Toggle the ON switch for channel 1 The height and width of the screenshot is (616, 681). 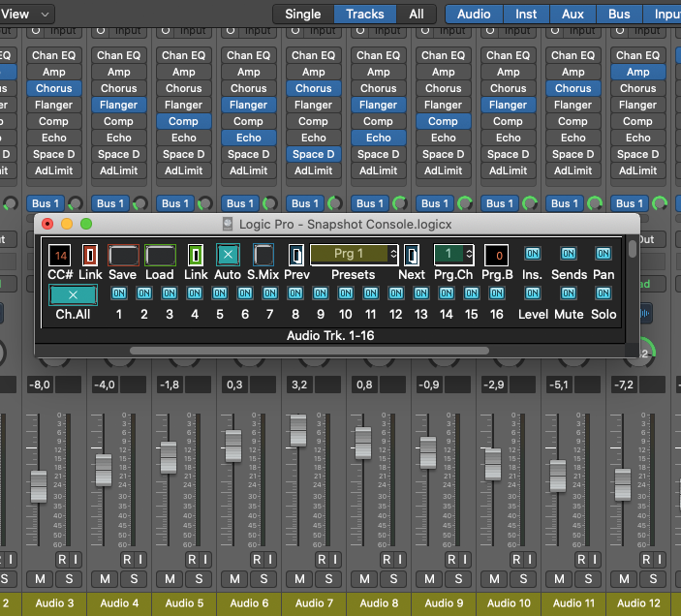[119, 293]
